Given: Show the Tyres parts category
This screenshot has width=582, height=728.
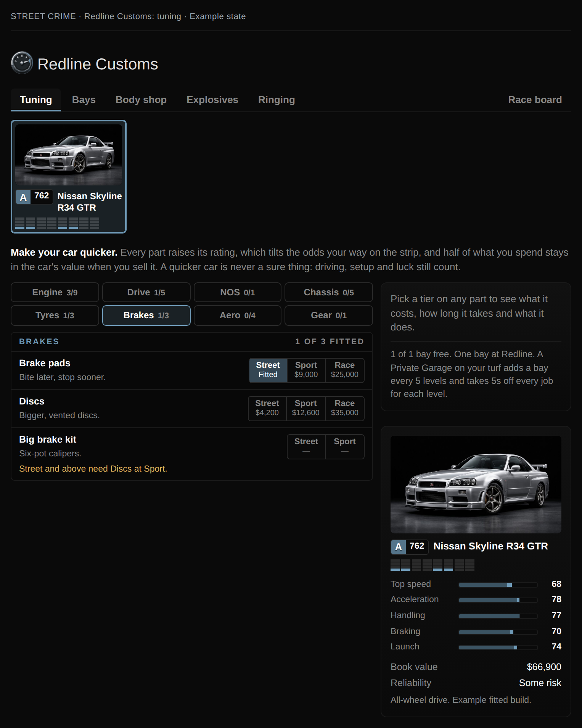Looking at the screenshot, I should pyautogui.click(x=55, y=315).
